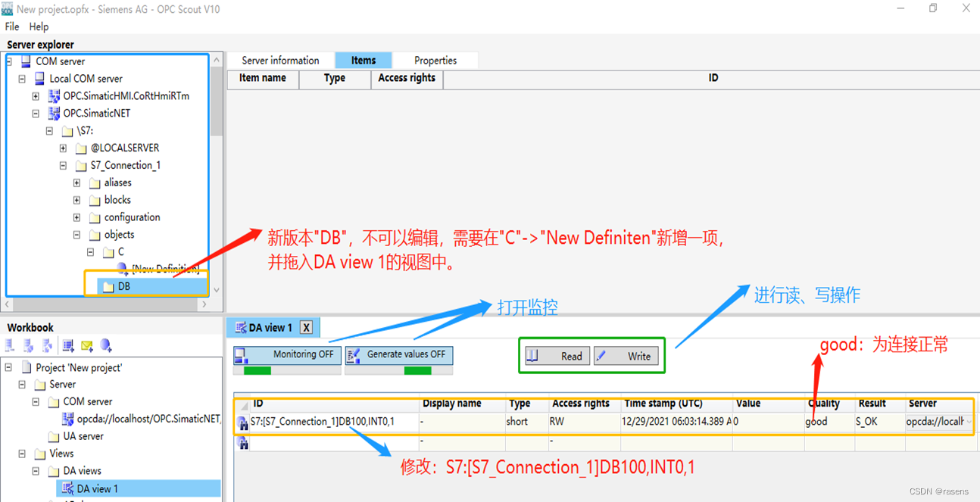The height and width of the screenshot is (502, 980).
Task: Click the configuration folder icon
Action: coord(95,217)
